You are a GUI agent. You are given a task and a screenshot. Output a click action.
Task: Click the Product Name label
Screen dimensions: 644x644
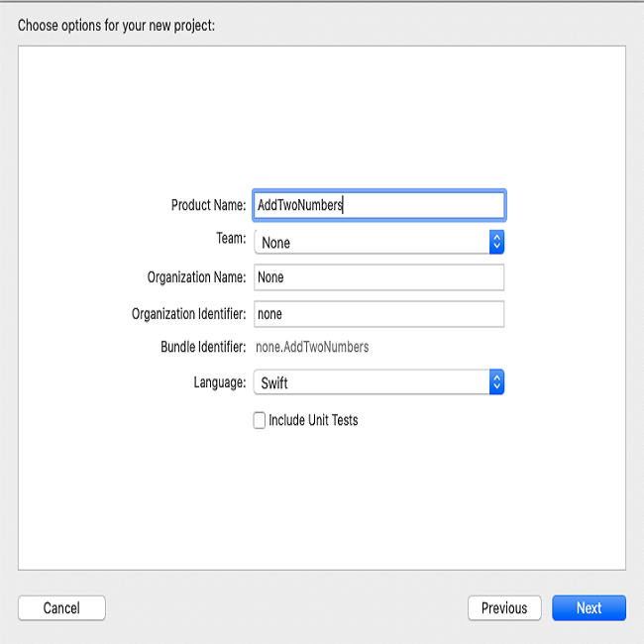209,205
